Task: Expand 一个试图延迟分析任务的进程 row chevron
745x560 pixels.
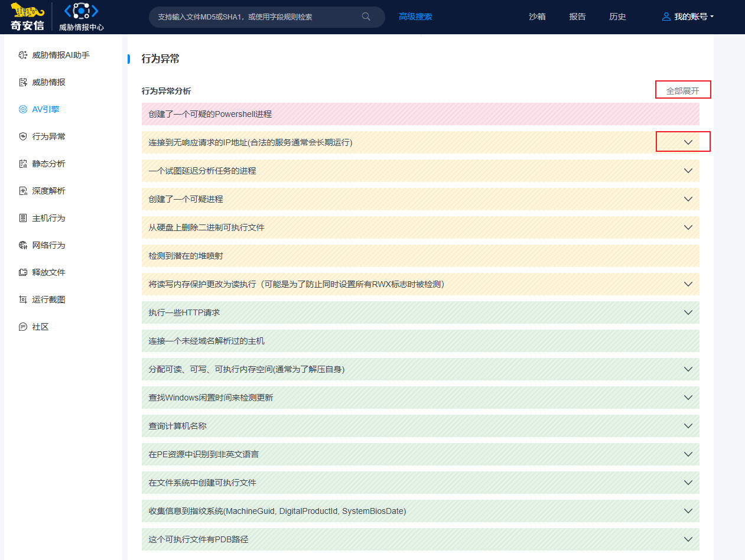Action: coord(688,171)
